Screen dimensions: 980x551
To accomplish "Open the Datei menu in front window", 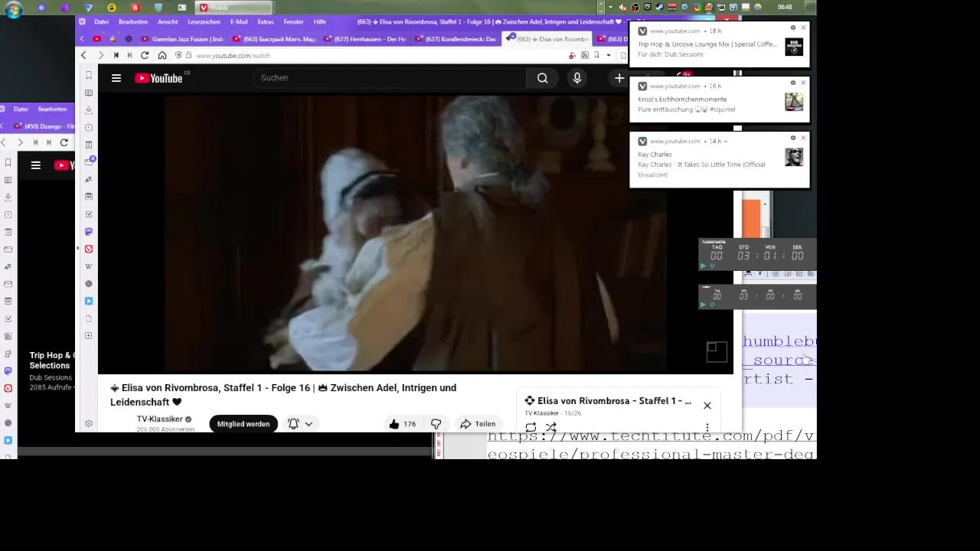I will click(101, 21).
